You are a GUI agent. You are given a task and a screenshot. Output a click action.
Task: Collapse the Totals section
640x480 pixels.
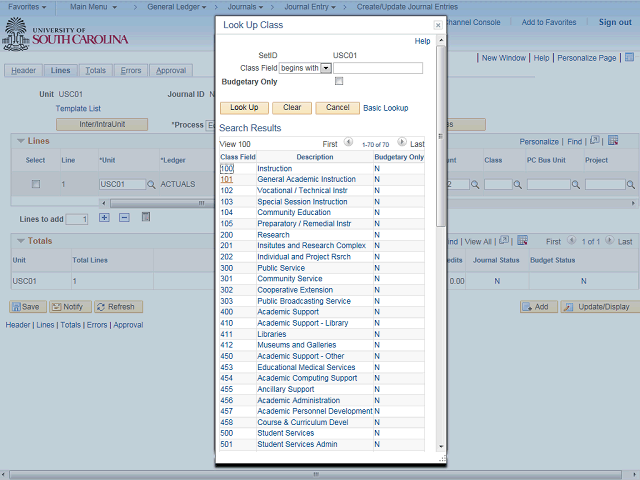point(20,241)
